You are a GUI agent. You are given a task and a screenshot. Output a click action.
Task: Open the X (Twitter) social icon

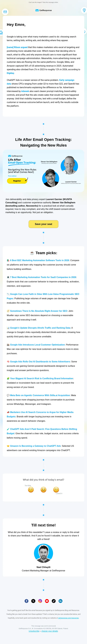coord(33,601)
